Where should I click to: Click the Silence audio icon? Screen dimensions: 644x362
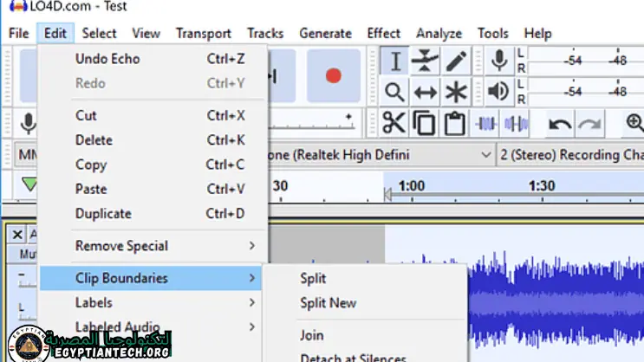click(x=516, y=123)
